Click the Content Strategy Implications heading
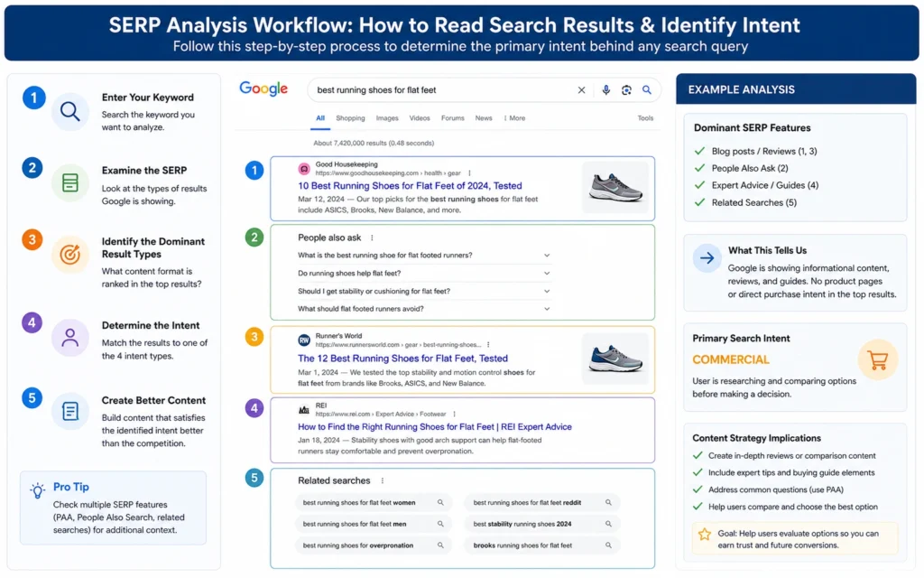The width and height of the screenshot is (924, 578). (x=757, y=439)
